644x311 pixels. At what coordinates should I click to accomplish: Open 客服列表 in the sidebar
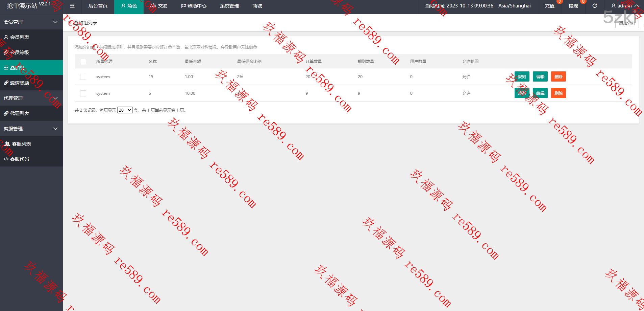[x=21, y=144]
